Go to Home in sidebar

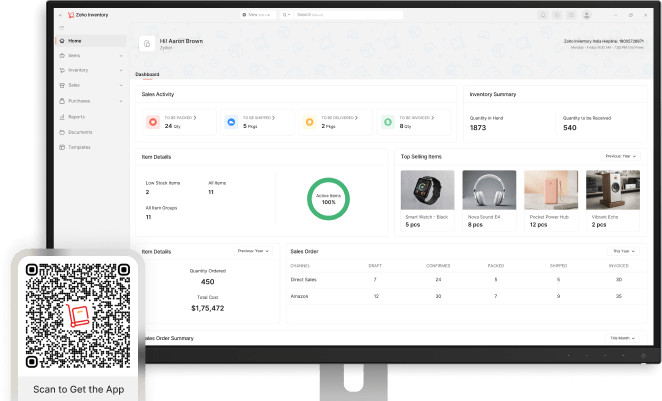tap(91, 41)
